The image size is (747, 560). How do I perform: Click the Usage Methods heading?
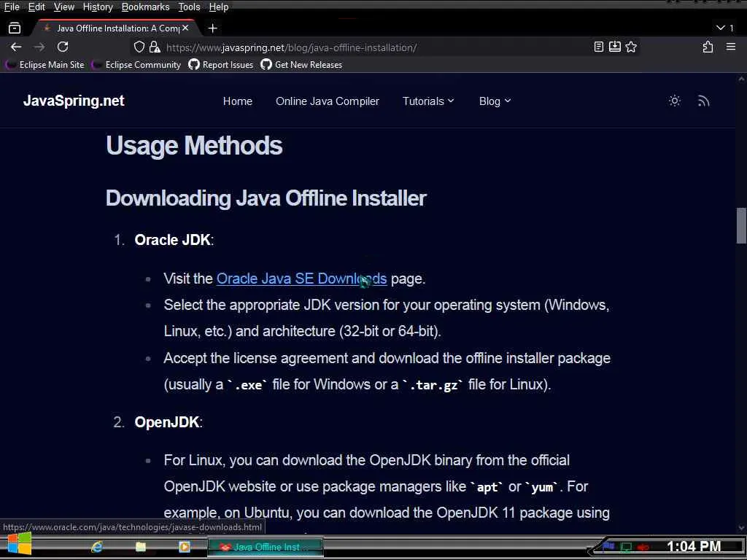click(x=194, y=145)
